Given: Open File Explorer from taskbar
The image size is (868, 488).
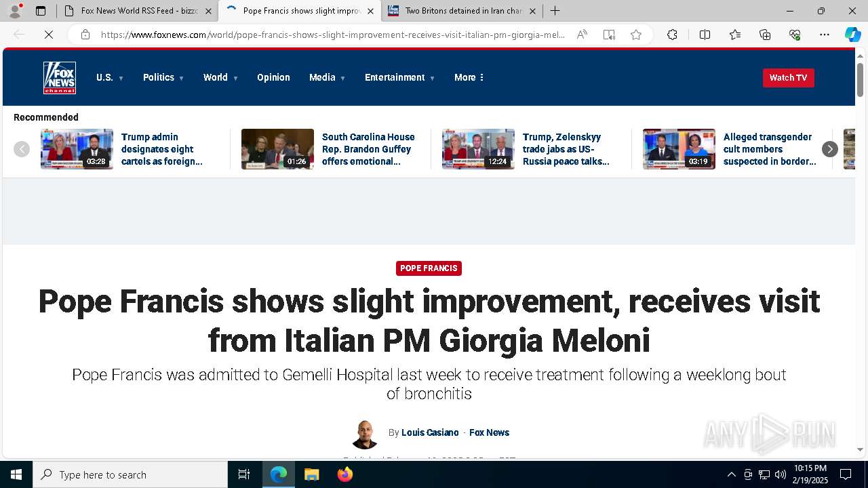Looking at the screenshot, I should point(311,474).
